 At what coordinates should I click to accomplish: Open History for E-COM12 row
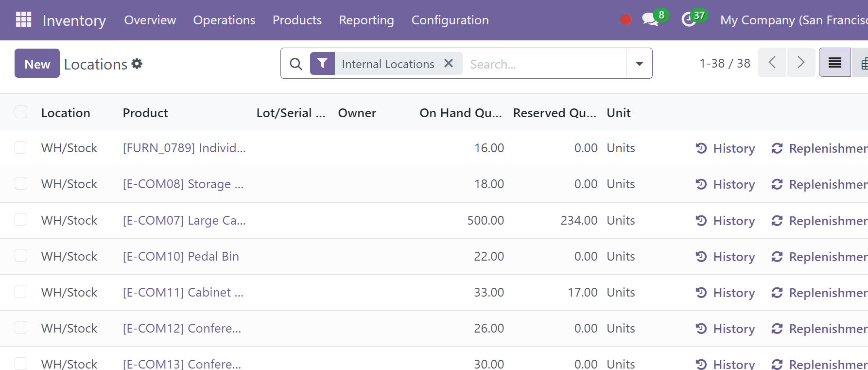click(x=725, y=329)
